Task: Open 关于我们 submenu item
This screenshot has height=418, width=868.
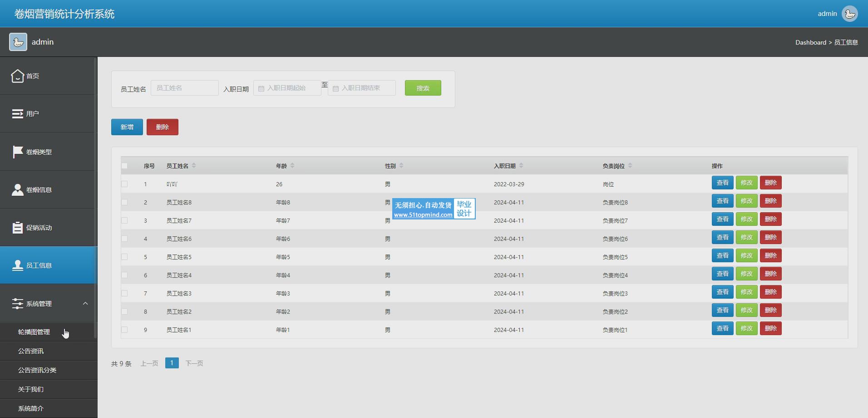Action: click(48, 389)
